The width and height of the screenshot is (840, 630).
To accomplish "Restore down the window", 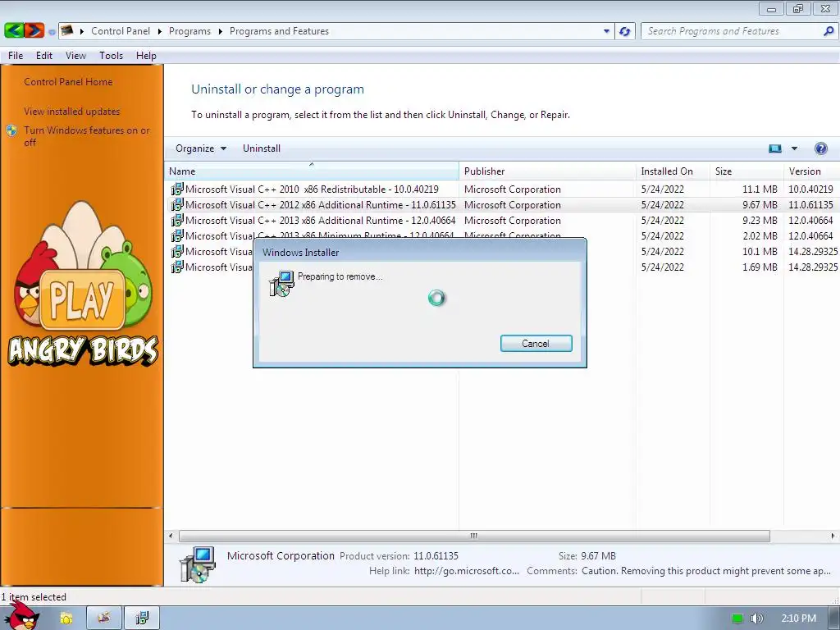I will (798, 8).
